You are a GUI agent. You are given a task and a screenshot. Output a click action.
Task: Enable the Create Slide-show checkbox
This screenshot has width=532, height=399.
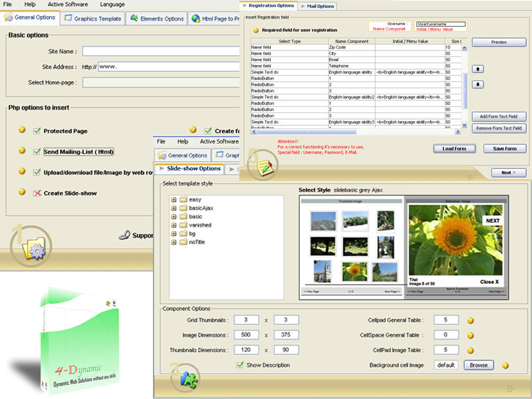coord(37,193)
